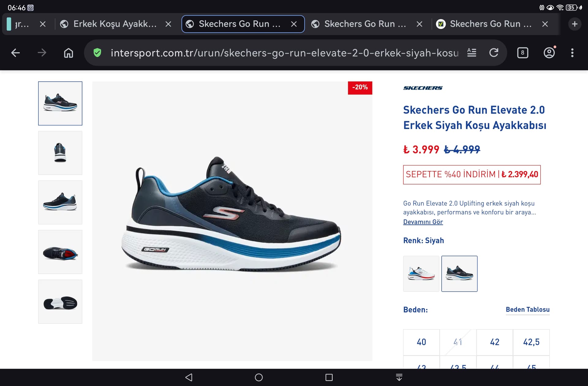Select the white shoe color variant
This screenshot has height=386, width=588.
click(421, 274)
